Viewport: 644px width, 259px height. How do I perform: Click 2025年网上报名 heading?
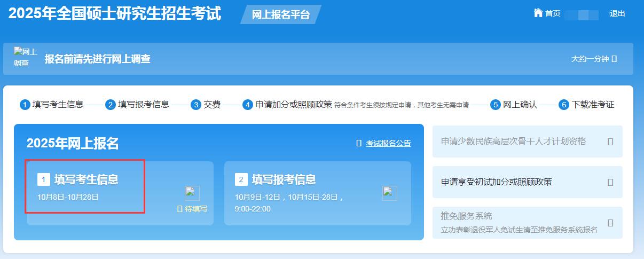[x=73, y=143]
